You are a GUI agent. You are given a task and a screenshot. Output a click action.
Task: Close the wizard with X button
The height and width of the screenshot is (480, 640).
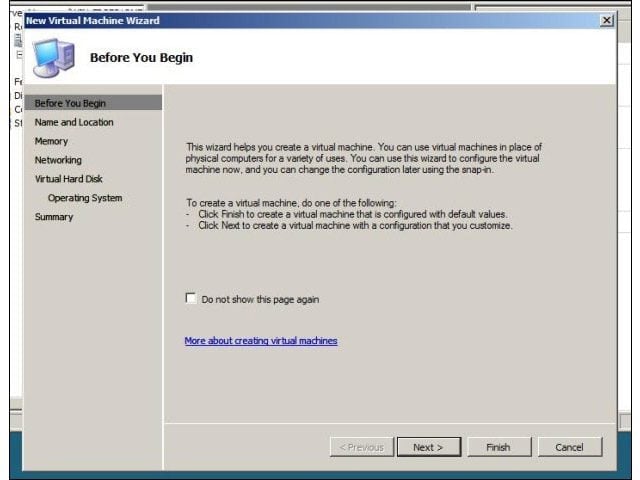(x=607, y=20)
